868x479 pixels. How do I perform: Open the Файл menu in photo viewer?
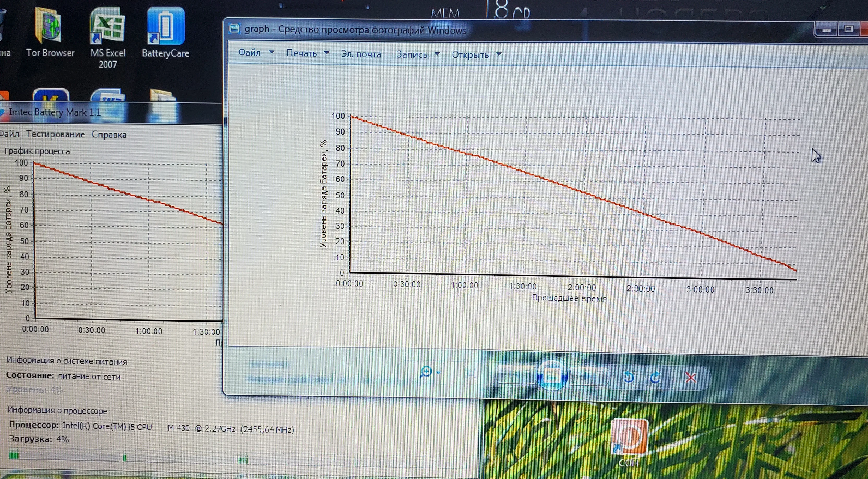[249, 53]
